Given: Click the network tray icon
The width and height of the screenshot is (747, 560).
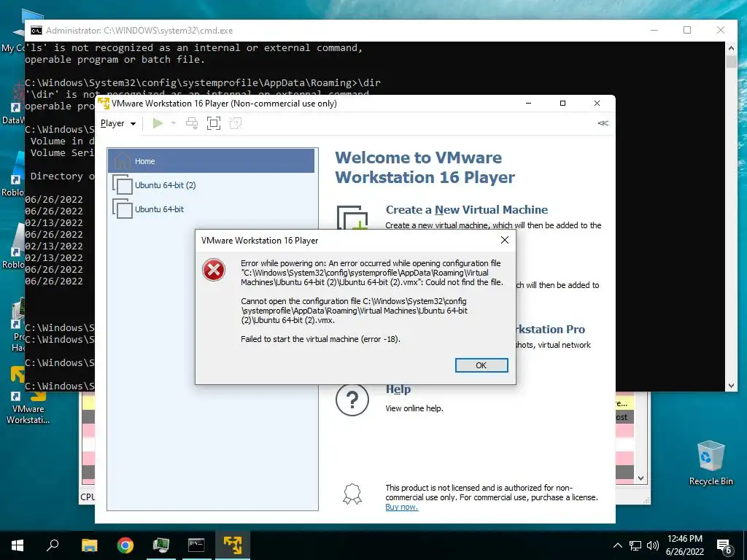Looking at the screenshot, I should 635,545.
